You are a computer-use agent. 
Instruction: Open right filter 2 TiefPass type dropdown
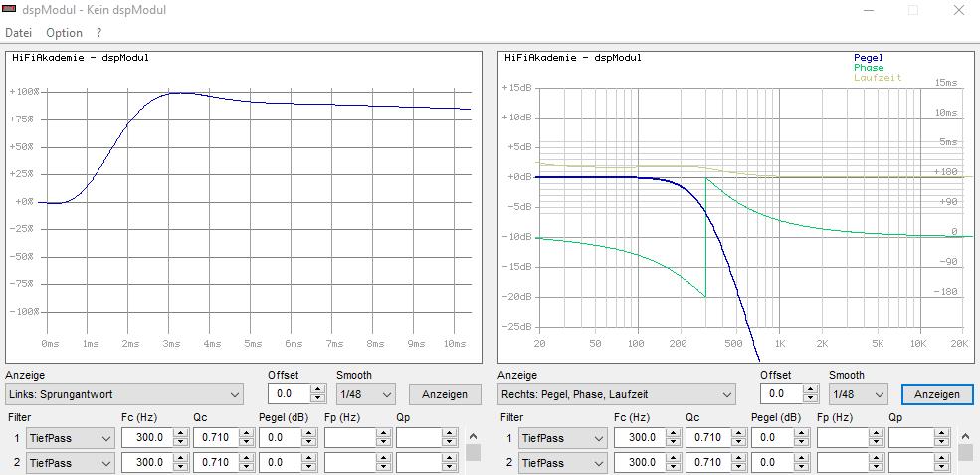(563, 463)
